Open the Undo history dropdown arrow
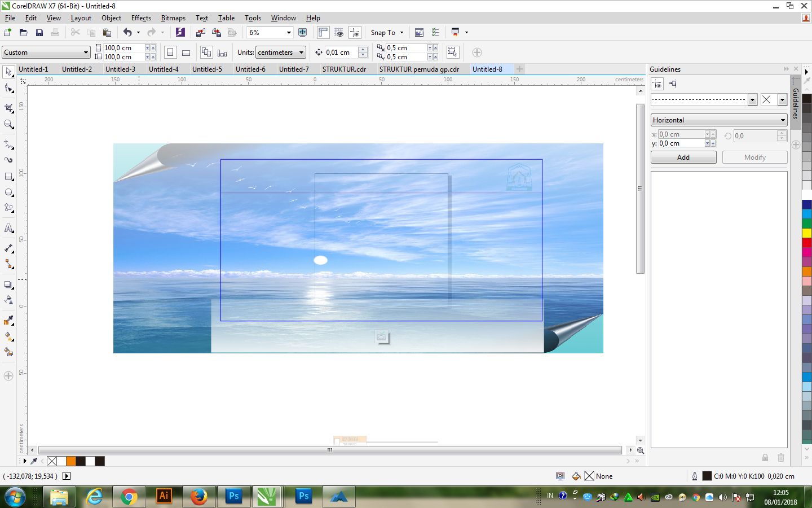The height and width of the screenshot is (508, 812). coord(138,32)
